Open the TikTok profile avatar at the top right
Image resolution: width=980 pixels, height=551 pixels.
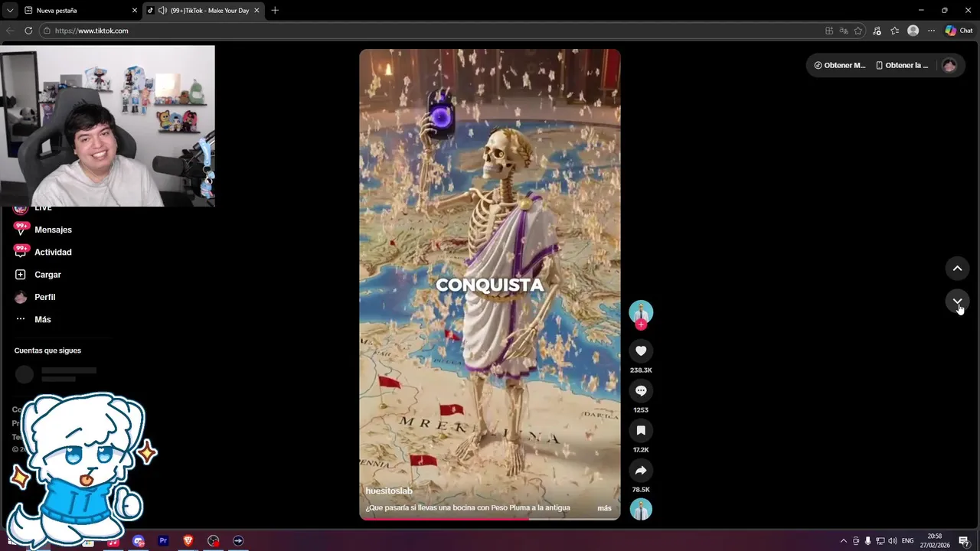pos(949,65)
